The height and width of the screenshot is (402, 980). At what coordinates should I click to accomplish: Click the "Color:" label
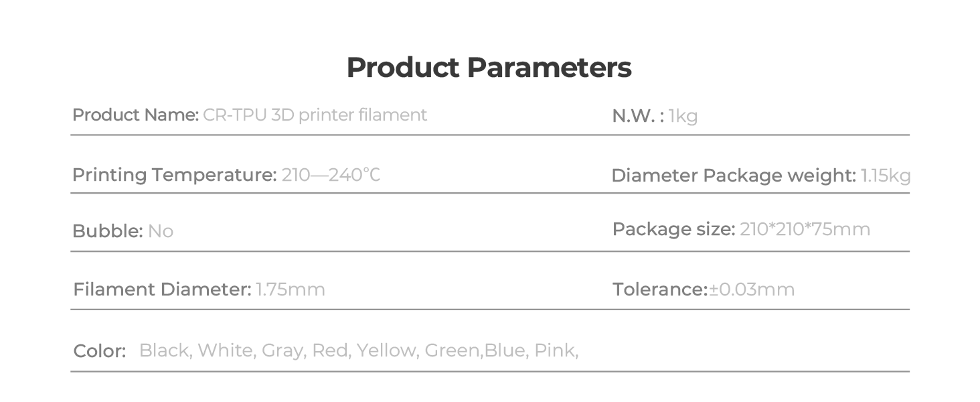100,351
